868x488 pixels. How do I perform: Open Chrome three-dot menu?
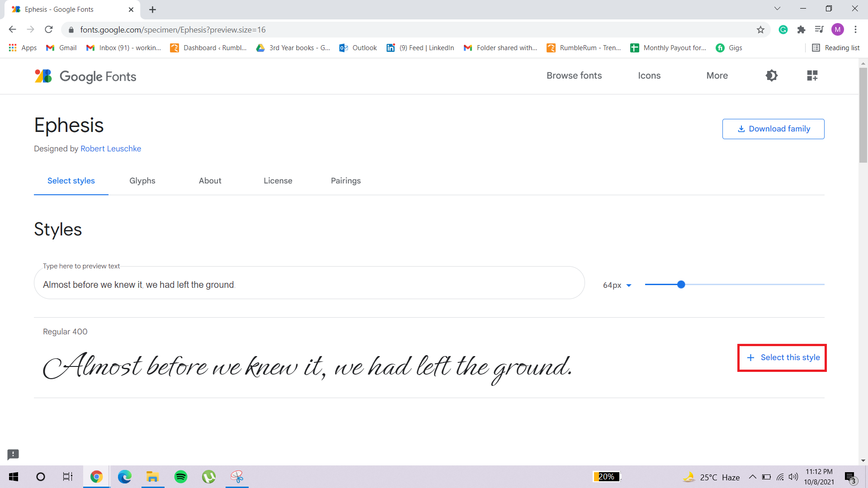[855, 29]
